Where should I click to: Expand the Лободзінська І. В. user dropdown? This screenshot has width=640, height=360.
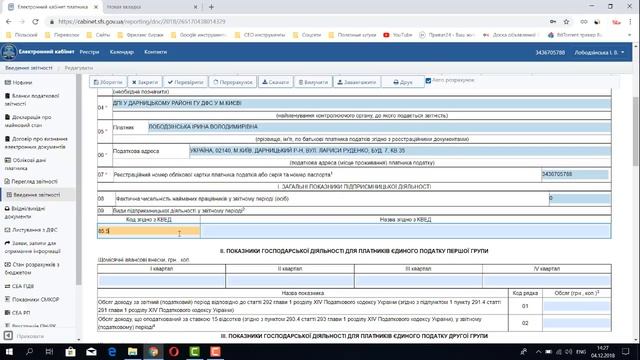[x=599, y=52]
